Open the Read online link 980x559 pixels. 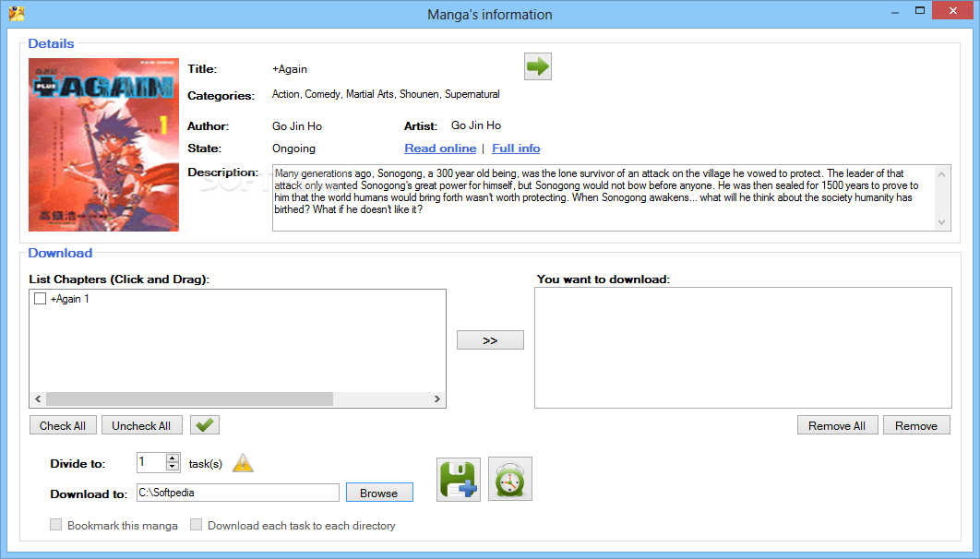click(x=440, y=149)
